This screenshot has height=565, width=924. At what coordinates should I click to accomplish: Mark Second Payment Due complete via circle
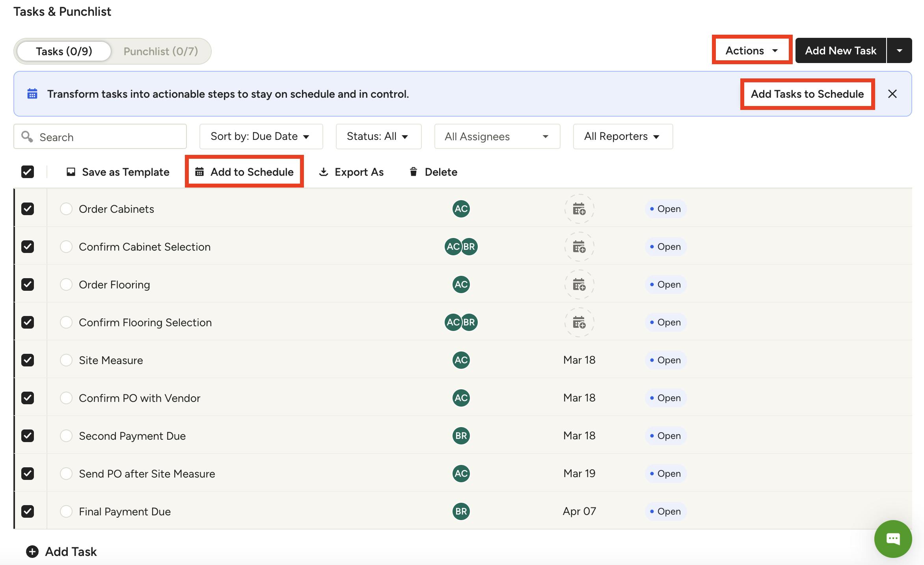click(66, 436)
